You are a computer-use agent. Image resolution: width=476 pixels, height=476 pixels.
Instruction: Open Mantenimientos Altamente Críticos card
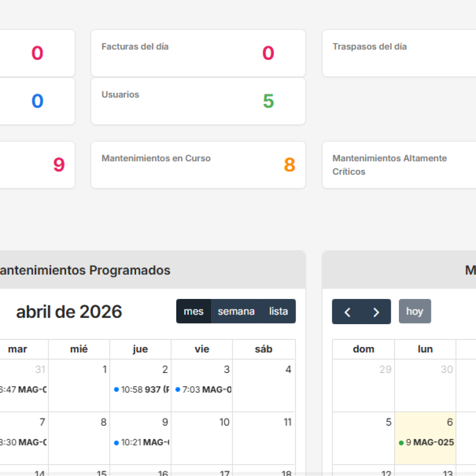(x=399, y=165)
